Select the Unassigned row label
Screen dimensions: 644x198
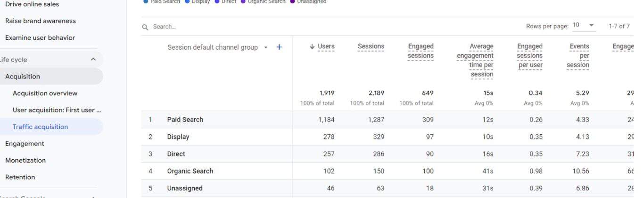(x=185, y=188)
